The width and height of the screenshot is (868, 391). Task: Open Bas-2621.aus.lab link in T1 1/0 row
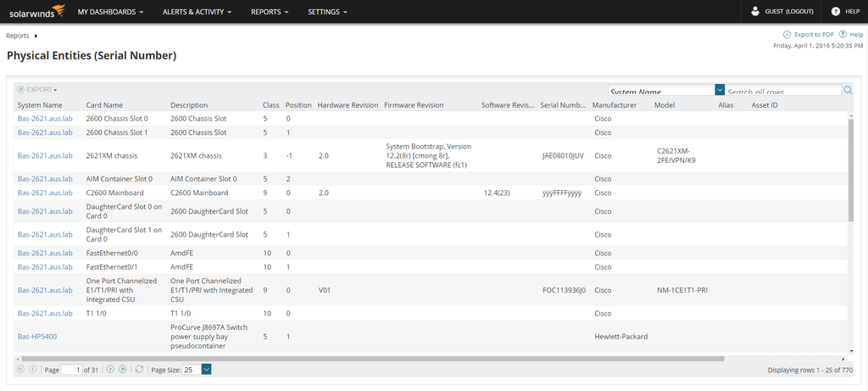[45, 314]
